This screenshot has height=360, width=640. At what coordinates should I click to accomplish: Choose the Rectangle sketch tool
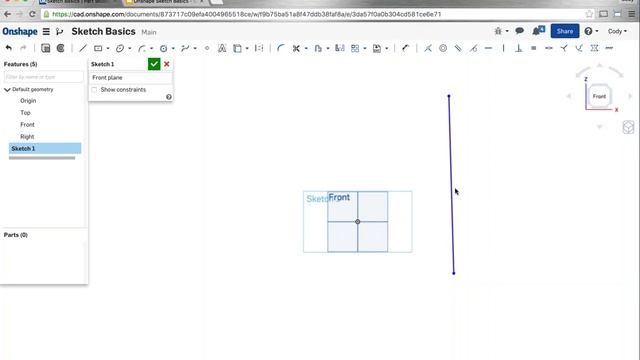pos(98,48)
